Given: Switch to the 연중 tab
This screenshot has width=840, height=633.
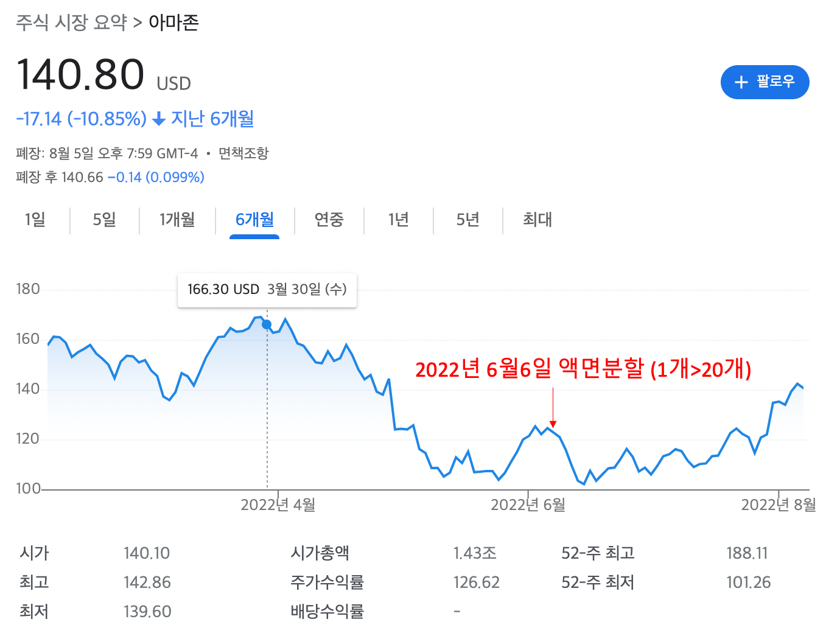Looking at the screenshot, I should tap(329, 219).
